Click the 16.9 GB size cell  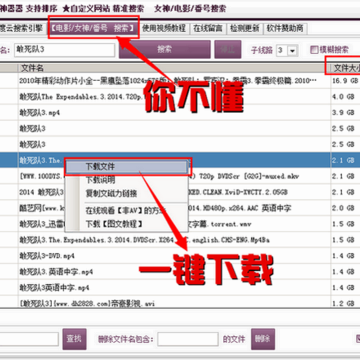(346, 81)
